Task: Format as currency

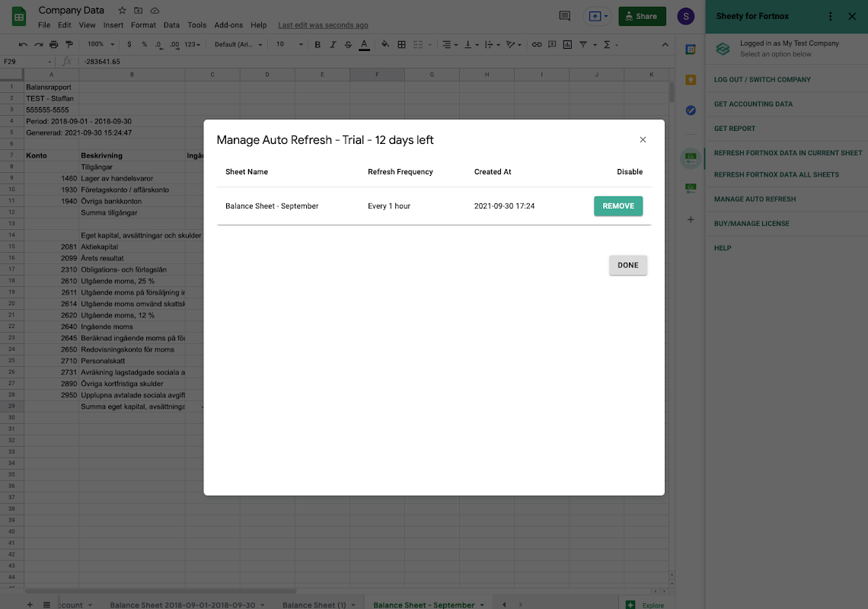Action: click(129, 44)
